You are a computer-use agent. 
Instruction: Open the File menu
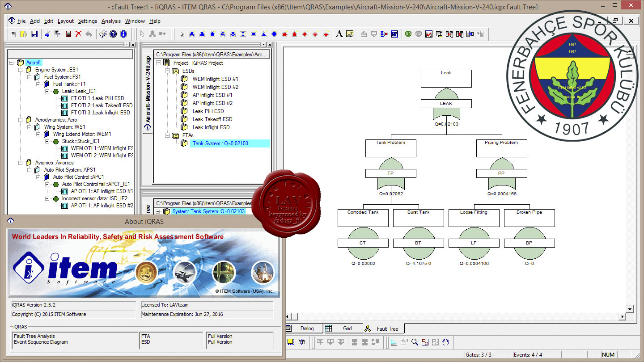(x=21, y=21)
